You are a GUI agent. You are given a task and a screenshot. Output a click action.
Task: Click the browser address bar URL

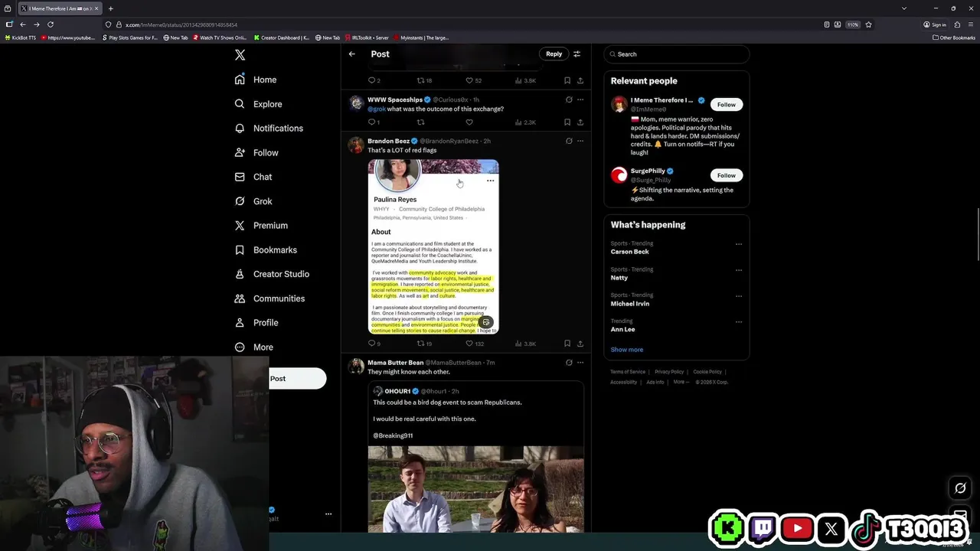[181, 24]
